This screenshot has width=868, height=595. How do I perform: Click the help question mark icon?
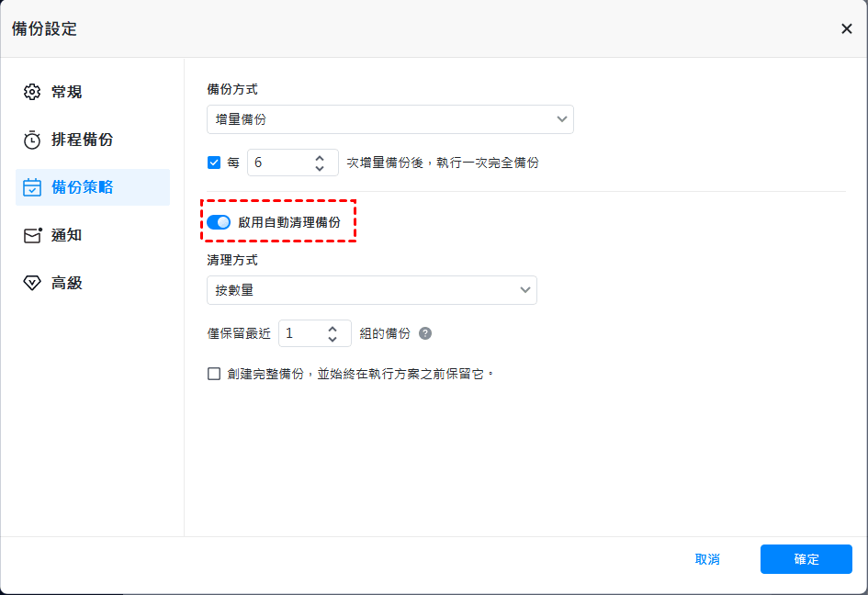(425, 333)
